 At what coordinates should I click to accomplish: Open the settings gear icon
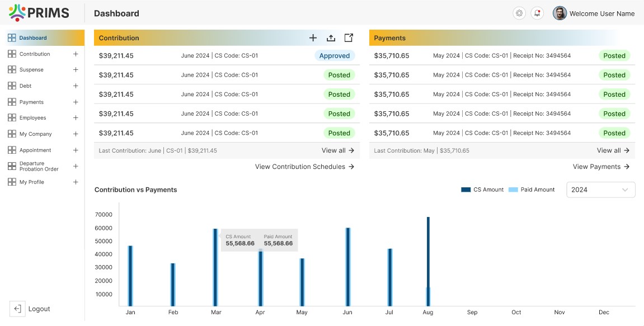(519, 13)
